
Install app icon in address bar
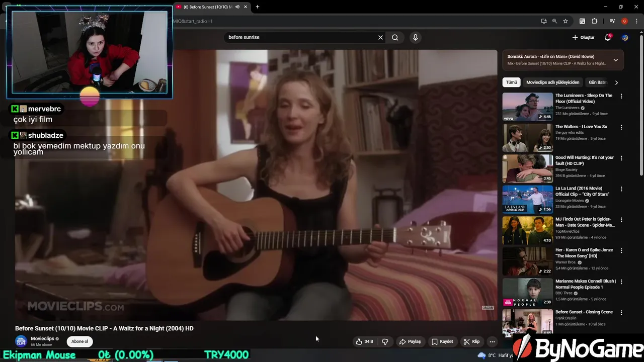(x=544, y=21)
